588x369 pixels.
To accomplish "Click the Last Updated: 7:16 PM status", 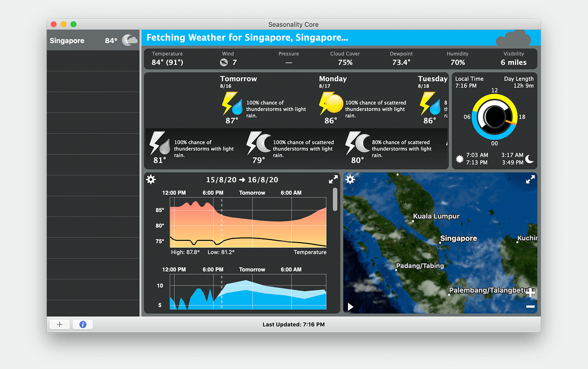I will coord(294,325).
